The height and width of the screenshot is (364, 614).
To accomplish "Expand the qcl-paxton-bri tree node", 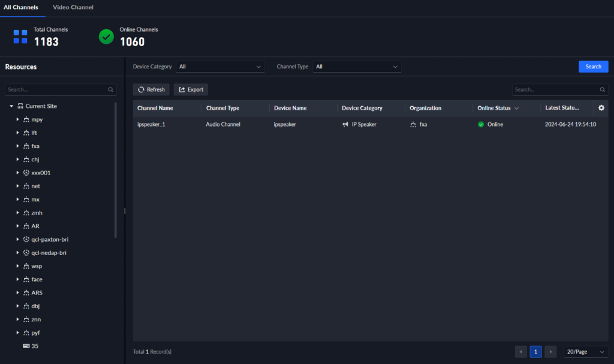I will (x=17, y=239).
